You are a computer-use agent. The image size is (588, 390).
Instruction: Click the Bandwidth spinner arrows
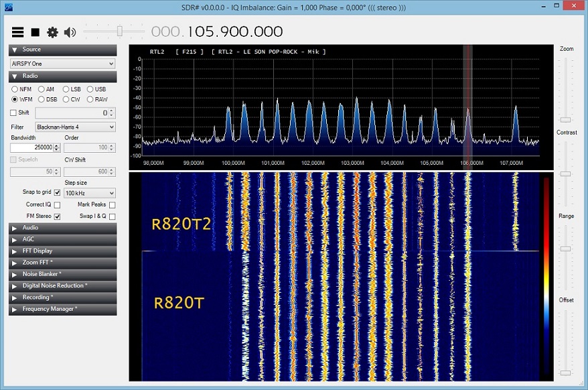[57, 147]
